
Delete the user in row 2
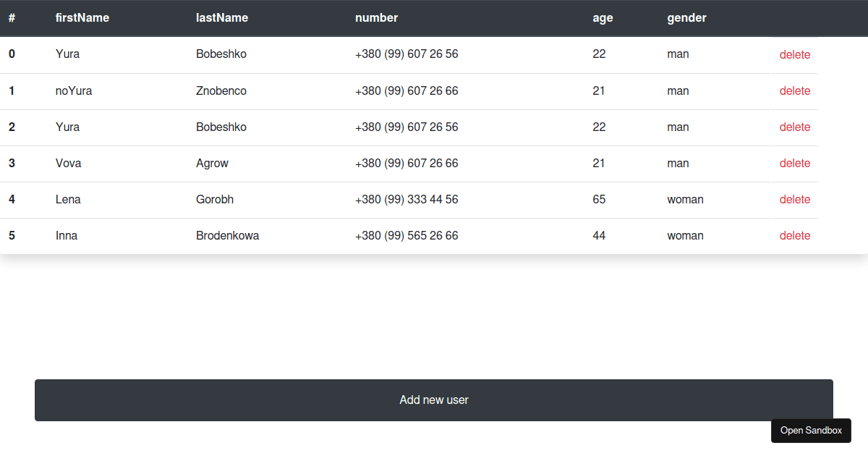pos(795,127)
